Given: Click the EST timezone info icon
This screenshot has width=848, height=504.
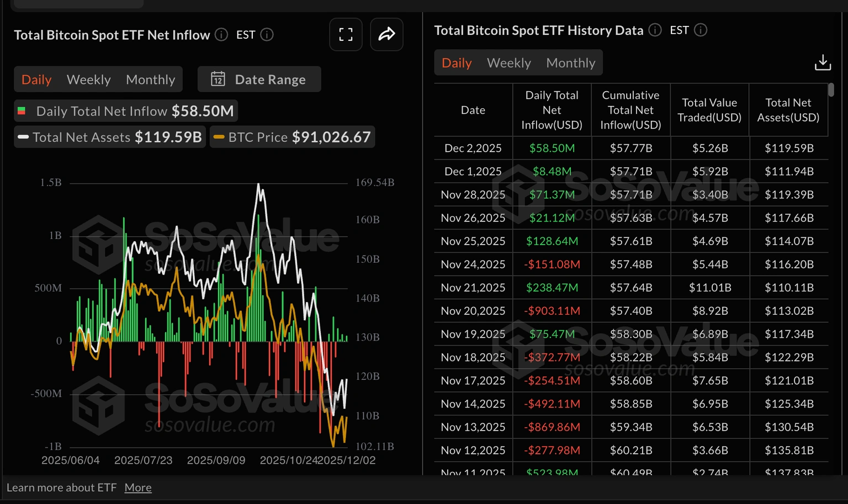Looking at the screenshot, I should [x=267, y=34].
